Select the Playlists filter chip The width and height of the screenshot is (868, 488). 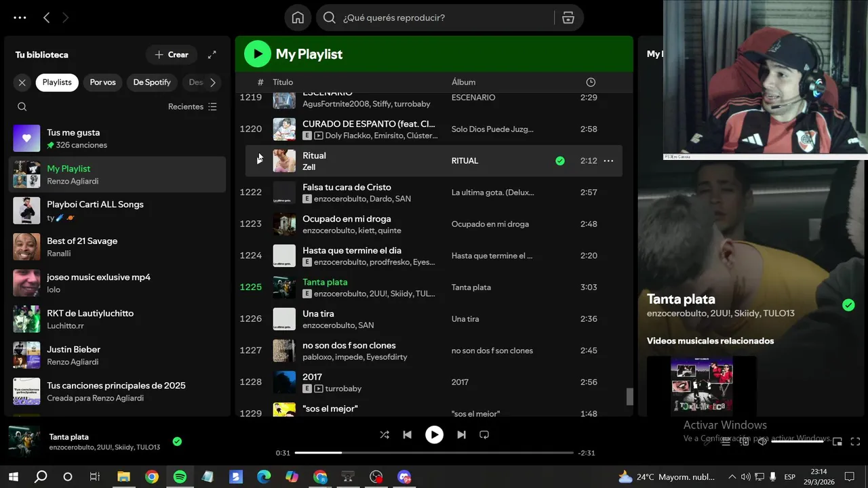pyautogui.click(x=57, y=83)
